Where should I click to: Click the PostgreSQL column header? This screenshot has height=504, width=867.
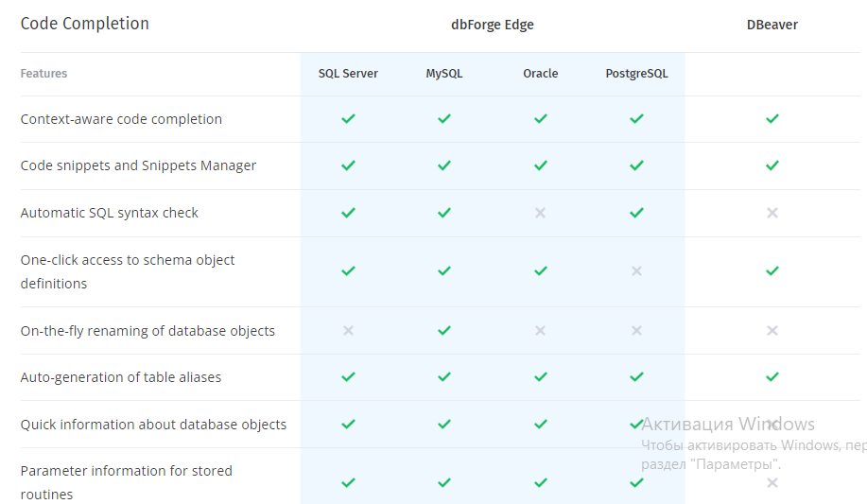636,74
